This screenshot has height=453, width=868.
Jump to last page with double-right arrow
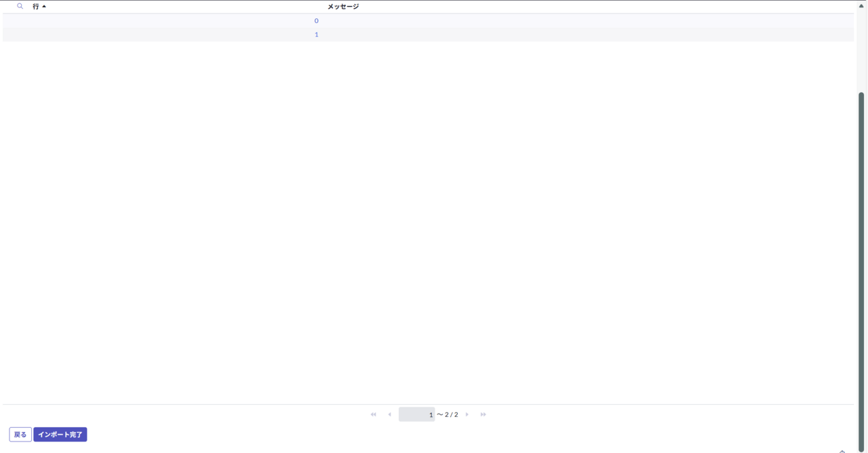tap(483, 414)
